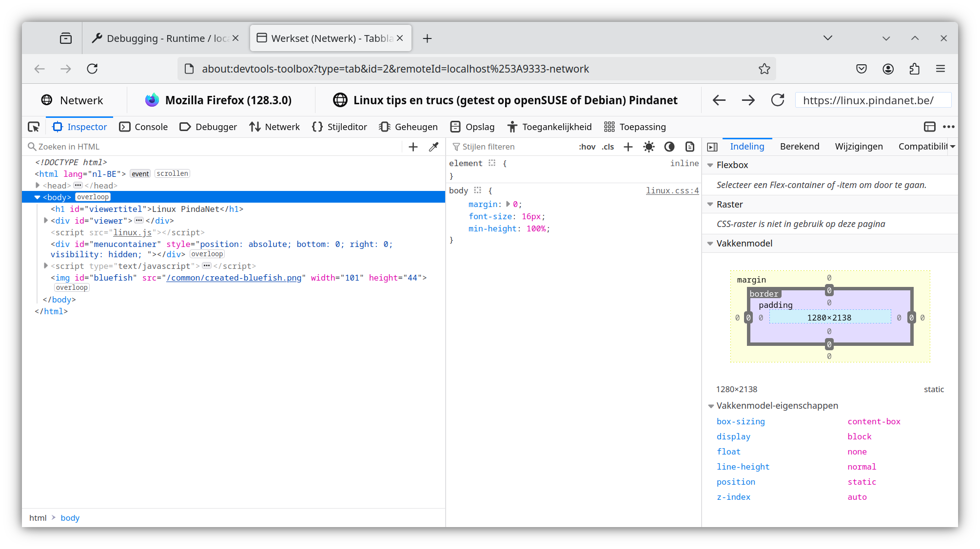Image resolution: width=980 pixels, height=549 pixels.
Task: Expand the text/javascript script node
Action: click(x=46, y=265)
